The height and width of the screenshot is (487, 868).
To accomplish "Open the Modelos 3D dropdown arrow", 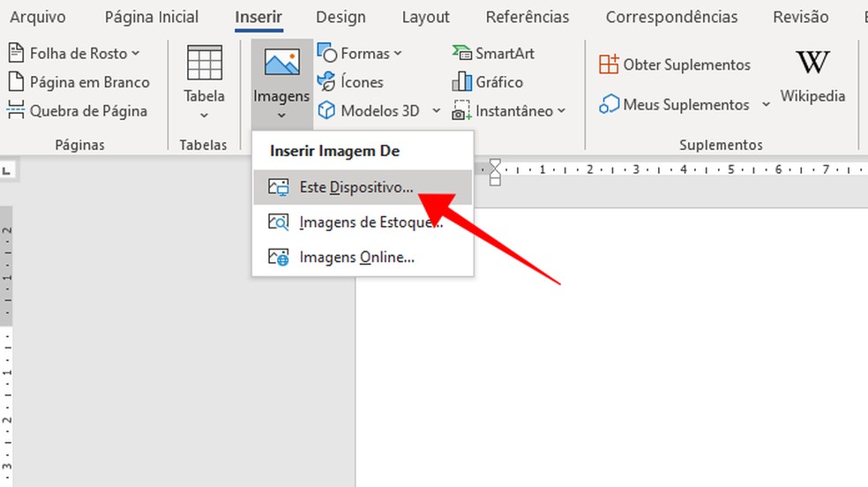I will click(437, 111).
